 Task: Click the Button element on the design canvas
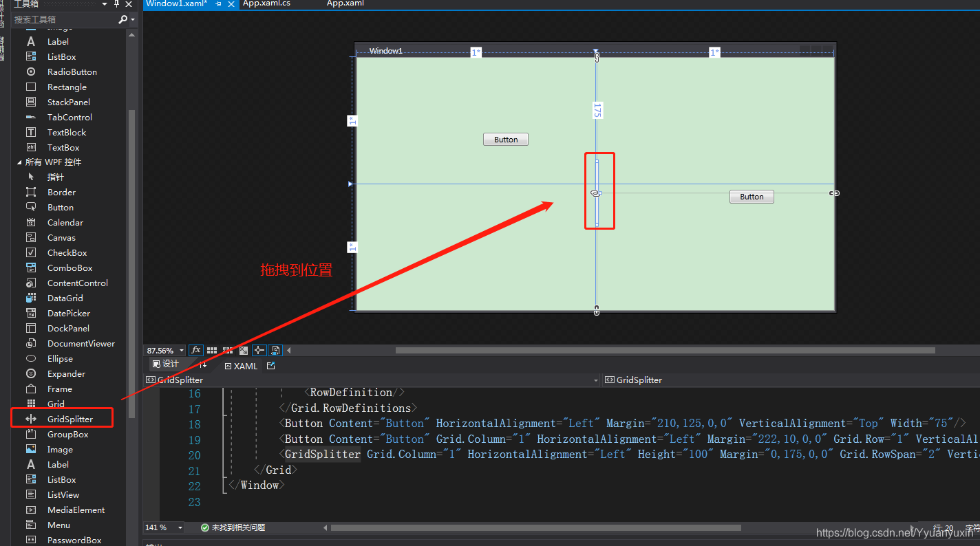(505, 139)
